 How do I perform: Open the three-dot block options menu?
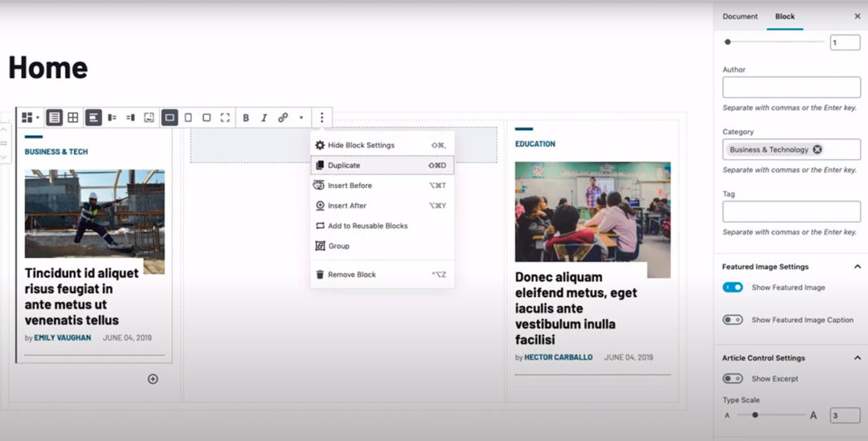pos(322,118)
